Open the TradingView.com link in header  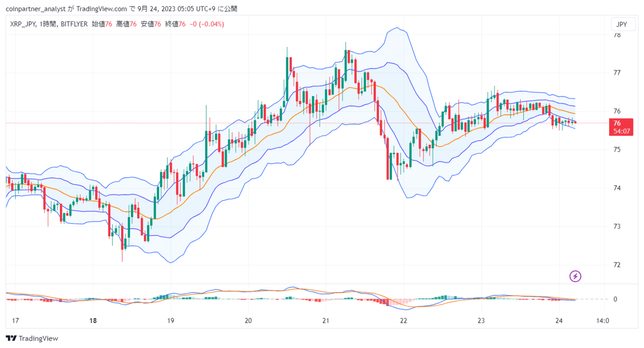pyautogui.click(x=101, y=9)
